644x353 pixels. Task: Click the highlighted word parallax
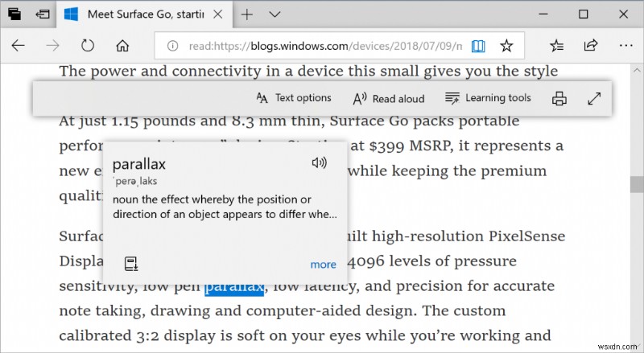(x=234, y=287)
